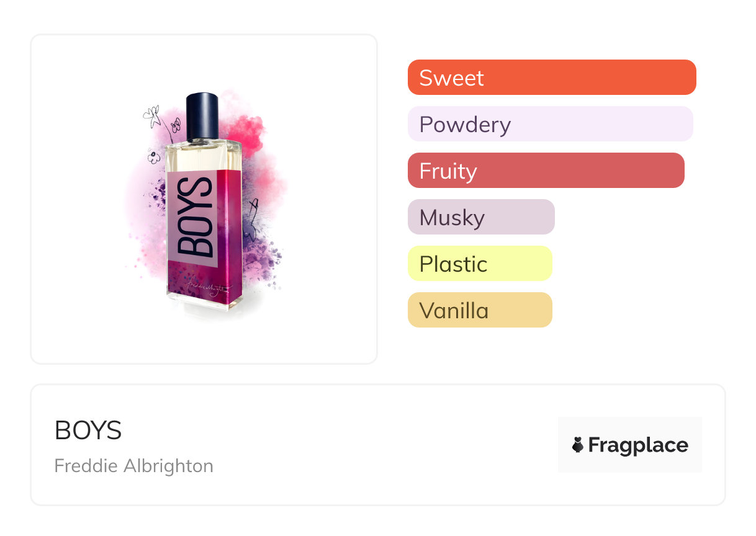The width and height of the screenshot is (756, 536).
Task: Click the signature on the bottle base
Action: tap(205, 287)
